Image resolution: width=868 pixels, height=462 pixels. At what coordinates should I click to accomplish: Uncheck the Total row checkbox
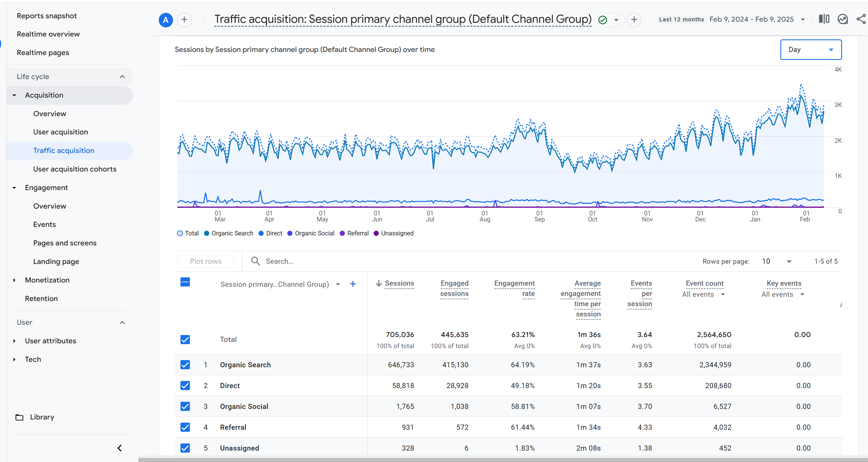tap(185, 339)
